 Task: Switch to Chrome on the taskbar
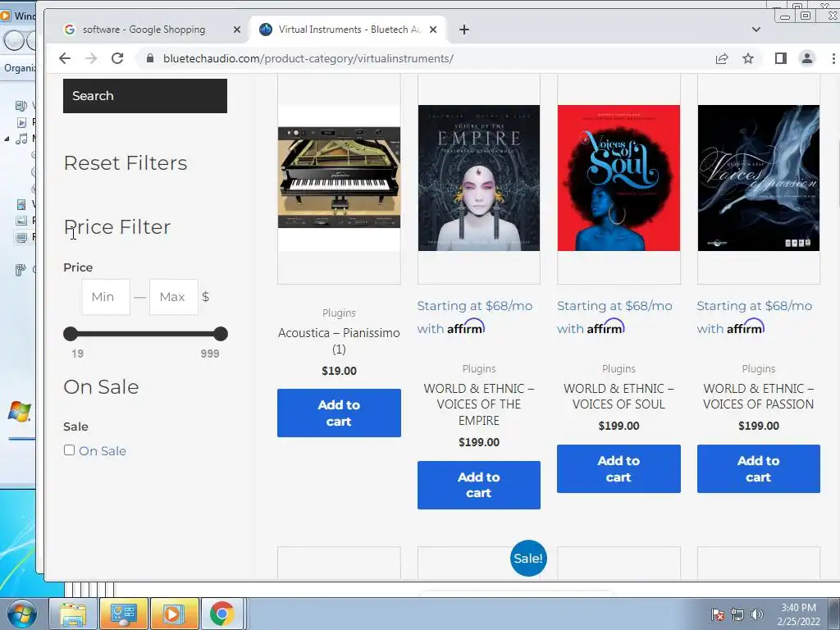point(221,614)
